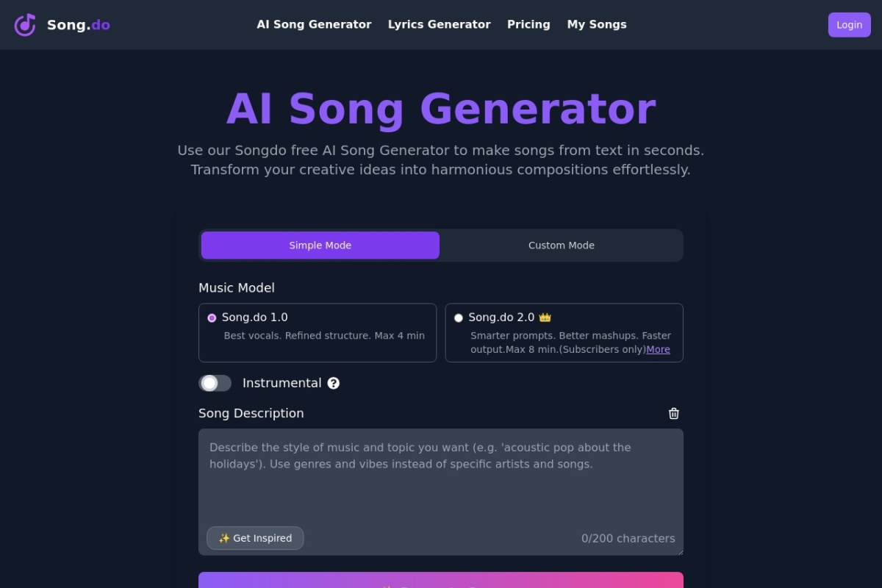Viewport: 882px width, 588px height.
Task: Click the Instrumental help question mark icon
Action: pos(334,383)
